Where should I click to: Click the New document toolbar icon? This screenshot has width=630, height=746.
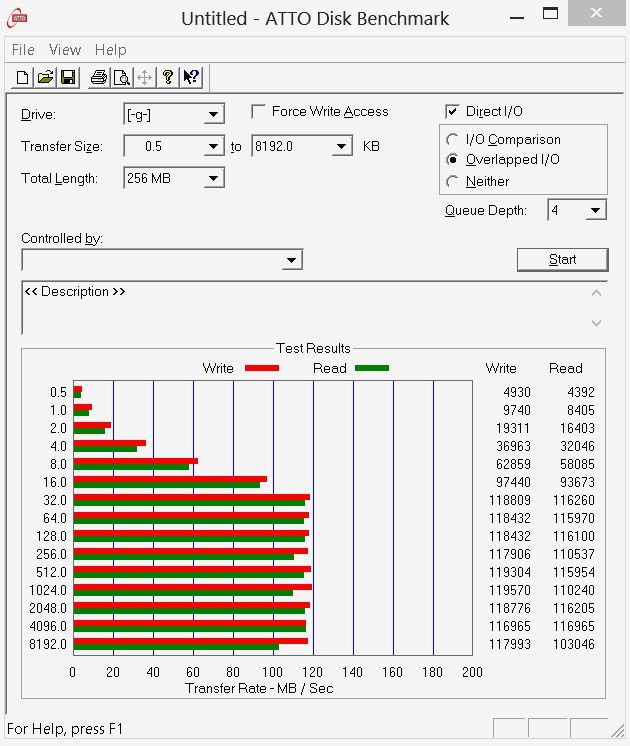coord(22,77)
